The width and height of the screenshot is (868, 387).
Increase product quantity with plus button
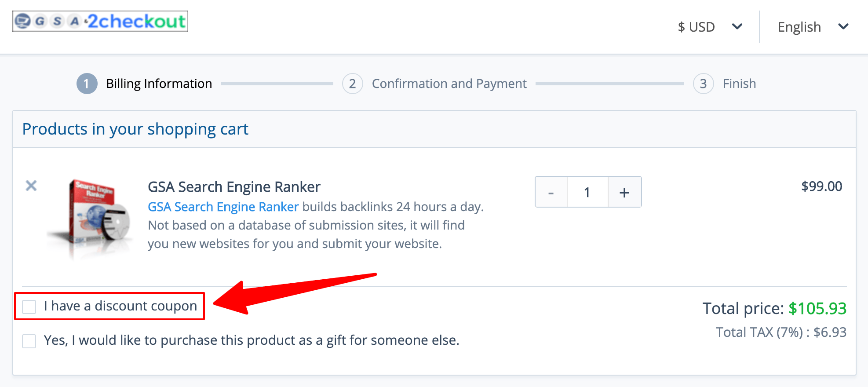pyautogui.click(x=624, y=192)
